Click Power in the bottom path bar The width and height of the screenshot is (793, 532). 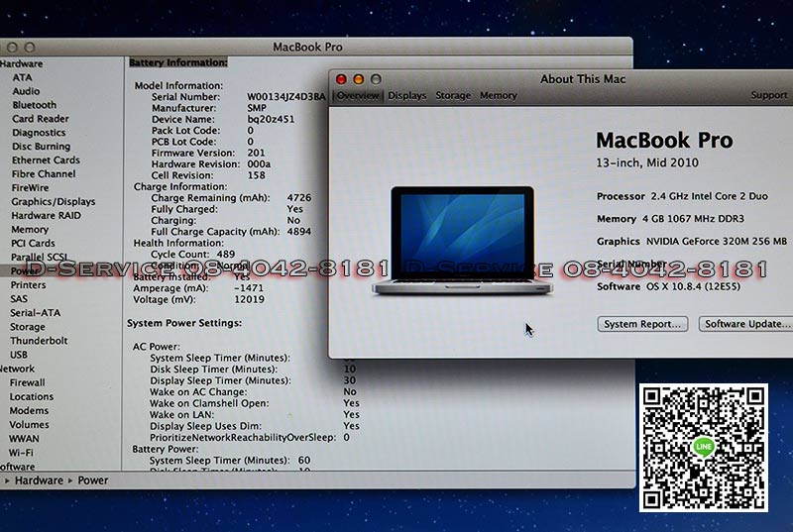pyautogui.click(x=92, y=480)
